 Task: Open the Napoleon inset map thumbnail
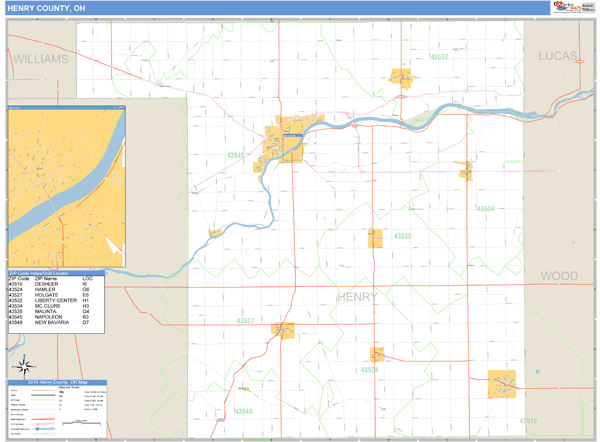pos(66,187)
